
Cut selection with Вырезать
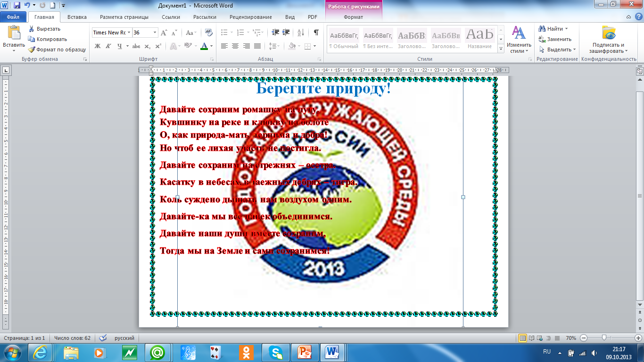point(44,29)
